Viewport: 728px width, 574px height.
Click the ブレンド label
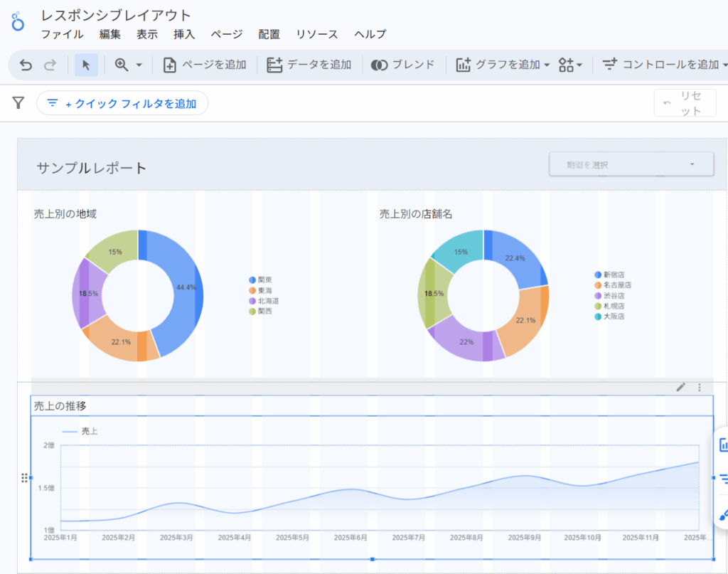413,65
